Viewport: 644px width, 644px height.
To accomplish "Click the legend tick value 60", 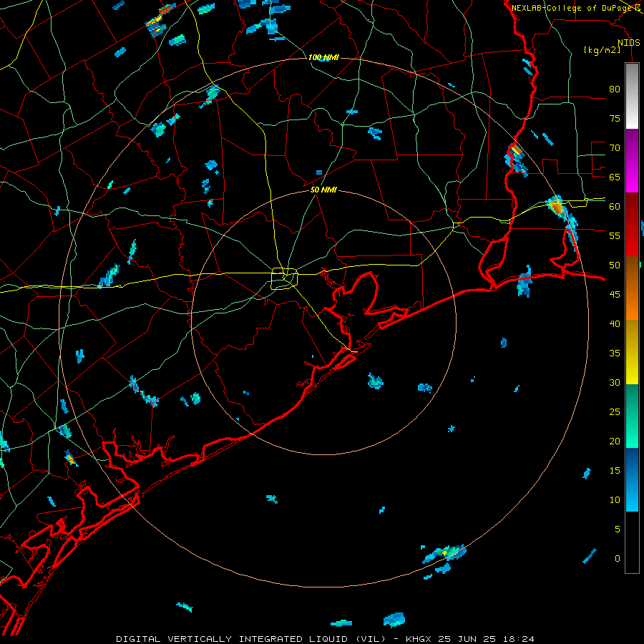I will pyautogui.click(x=615, y=207).
